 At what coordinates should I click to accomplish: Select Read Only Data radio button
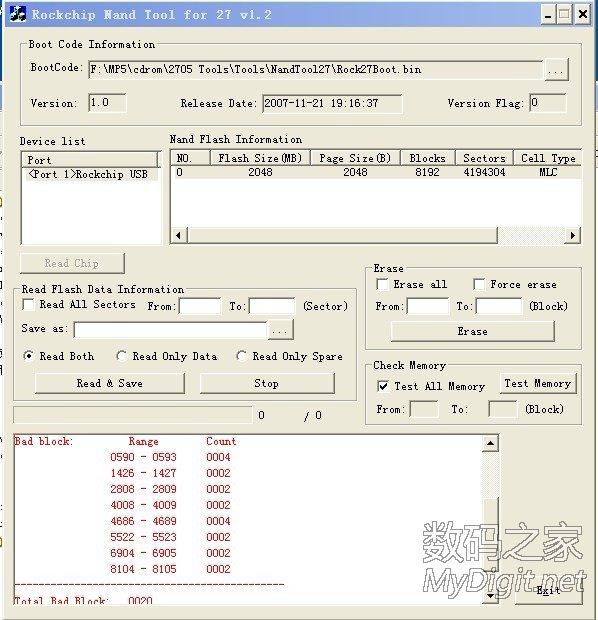(121, 356)
